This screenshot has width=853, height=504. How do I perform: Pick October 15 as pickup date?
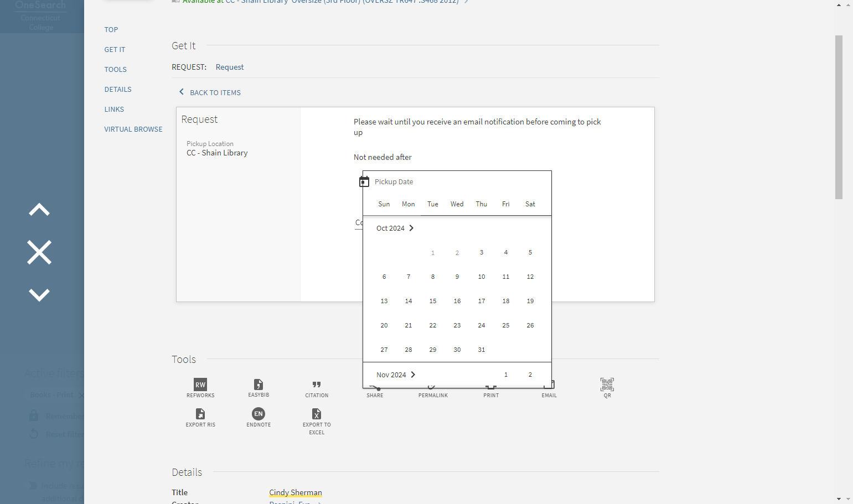(x=433, y=301)
